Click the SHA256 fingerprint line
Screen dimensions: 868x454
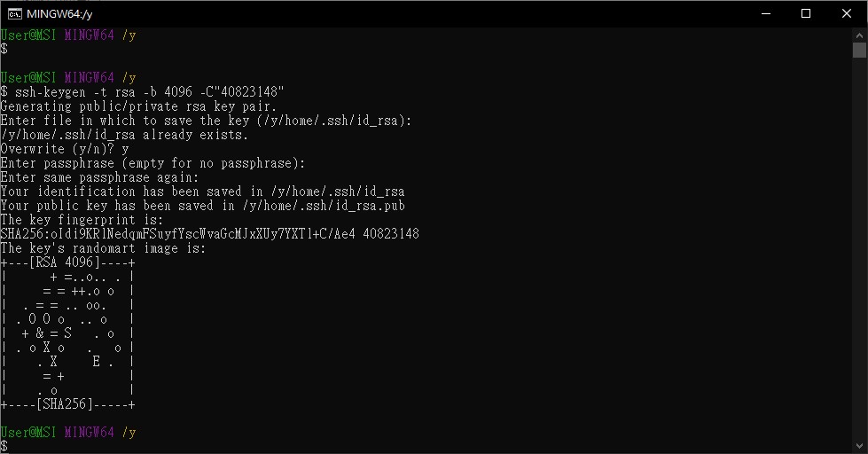210,233
